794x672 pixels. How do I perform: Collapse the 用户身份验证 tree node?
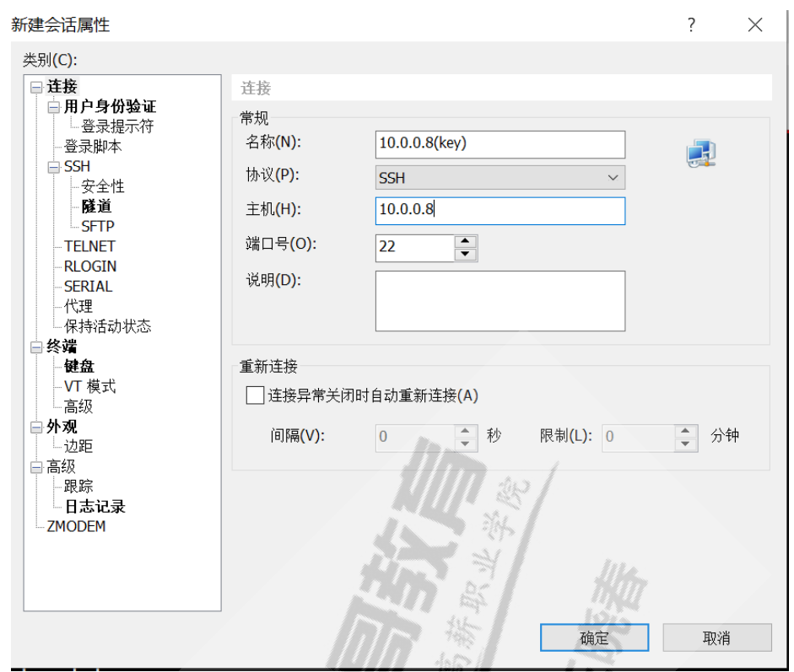[x=54, y=107]
